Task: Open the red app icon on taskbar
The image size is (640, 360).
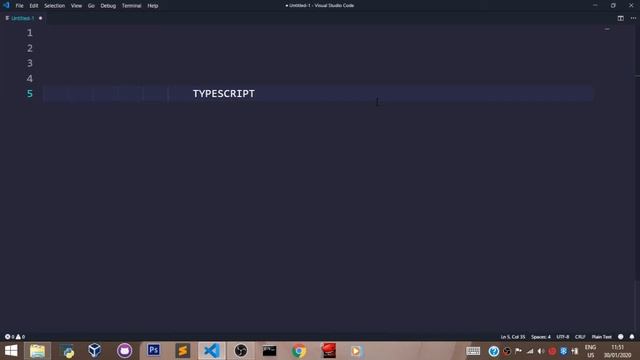Action: point(328,351)
